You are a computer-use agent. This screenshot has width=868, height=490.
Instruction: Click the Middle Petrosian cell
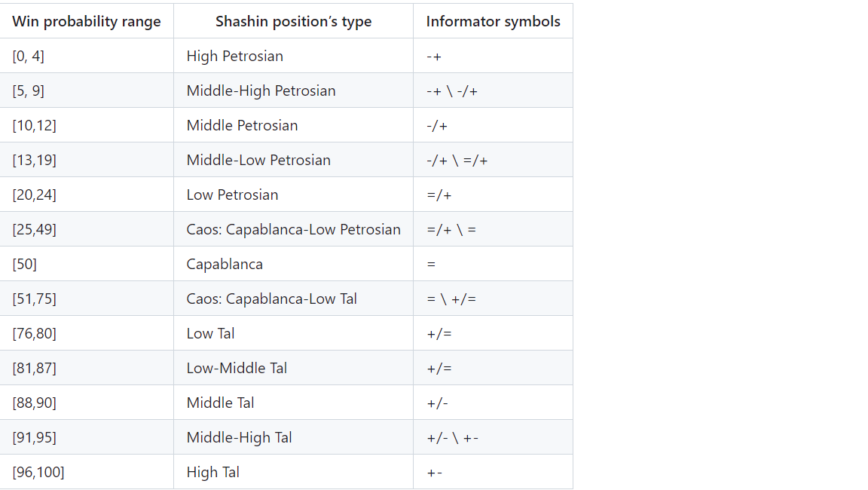point(293,125)
